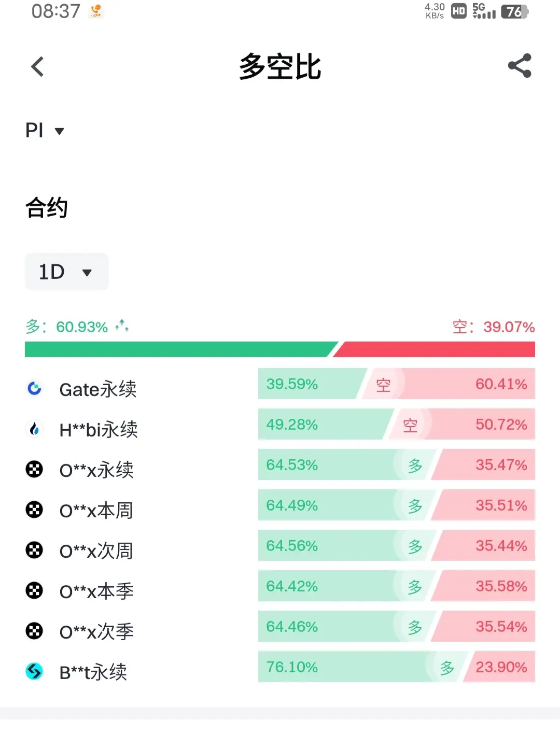Tap the O**x次季 exchange logo icon
The image size is (560, 734).
(34, 631)
